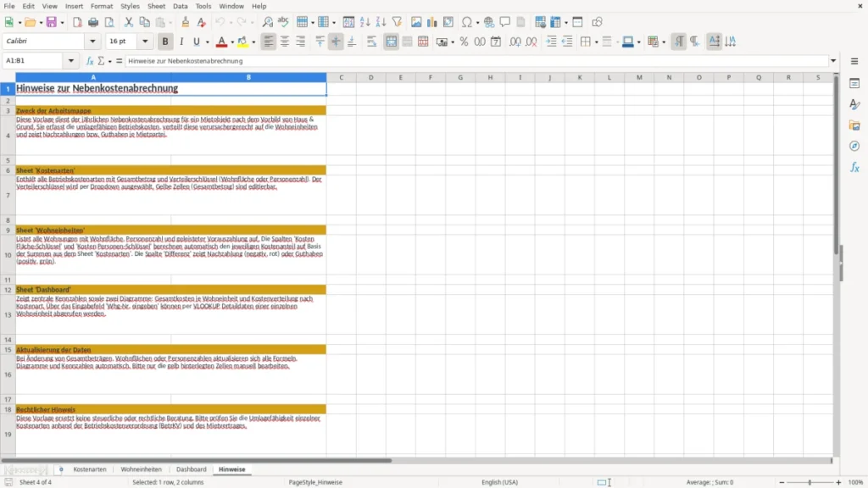Image resolution: width=868 pixels, height=488 pixels.
Task: Expand the formula bar
Action: [x=833, y=61]
